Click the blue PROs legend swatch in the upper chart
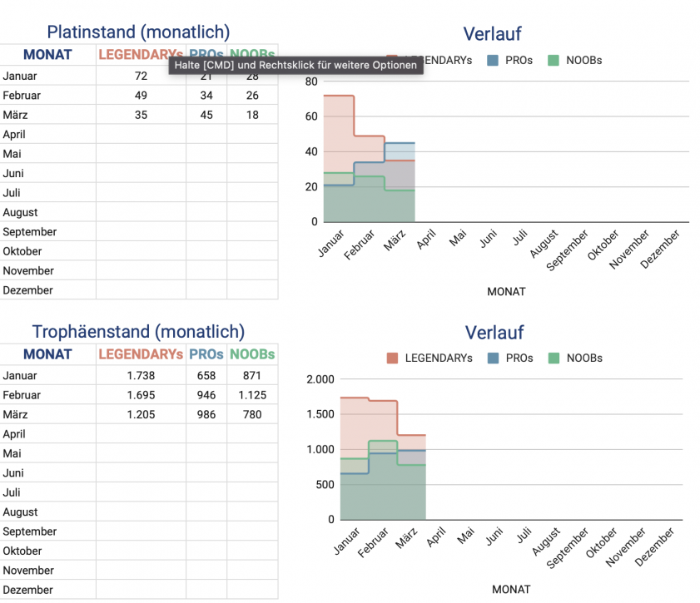 pyautogui.click(x=493, y=60)
